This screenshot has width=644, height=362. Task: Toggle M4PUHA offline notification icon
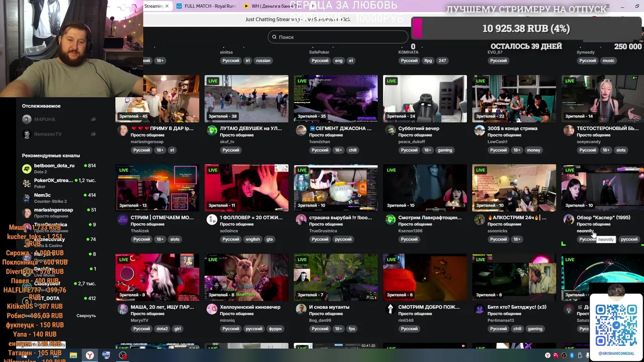[x=93, y=119]
